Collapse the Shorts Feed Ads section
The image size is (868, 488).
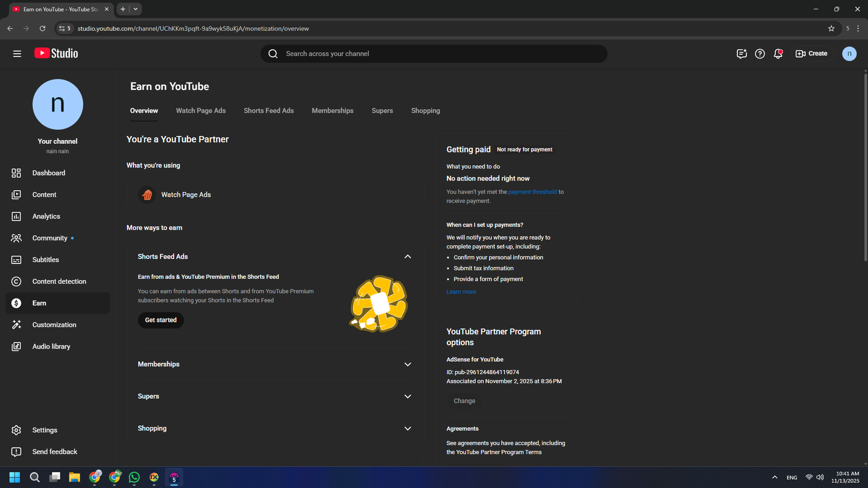(407, 256)
